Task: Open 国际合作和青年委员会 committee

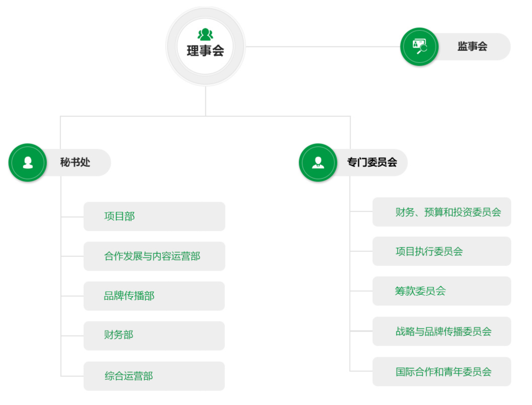Action: (x=442, y=372)
